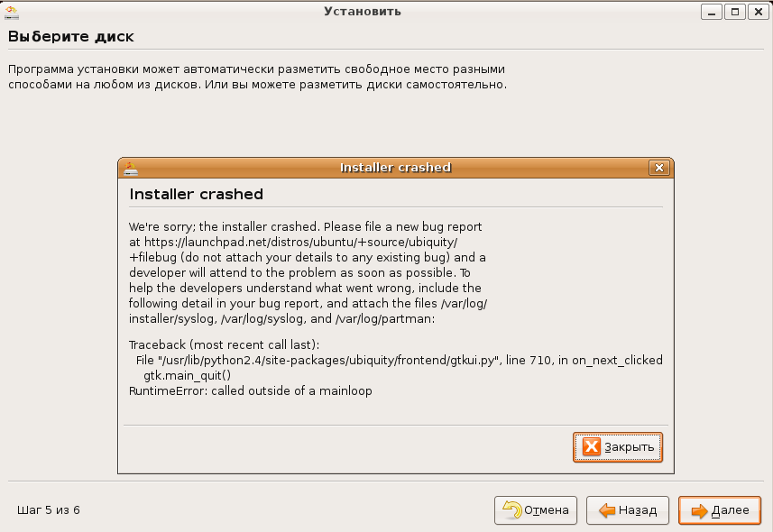Click the Шаг 5 из 6 step label
The image size is (773, 532).
(x=49, y=510)
